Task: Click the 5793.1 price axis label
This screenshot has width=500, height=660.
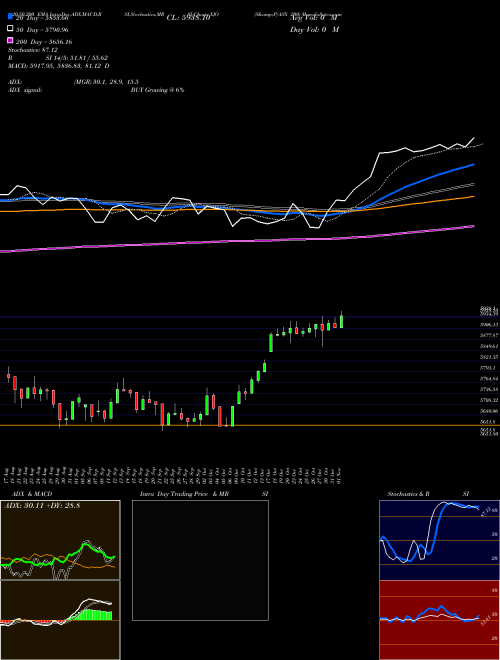Action: [487, 367]
